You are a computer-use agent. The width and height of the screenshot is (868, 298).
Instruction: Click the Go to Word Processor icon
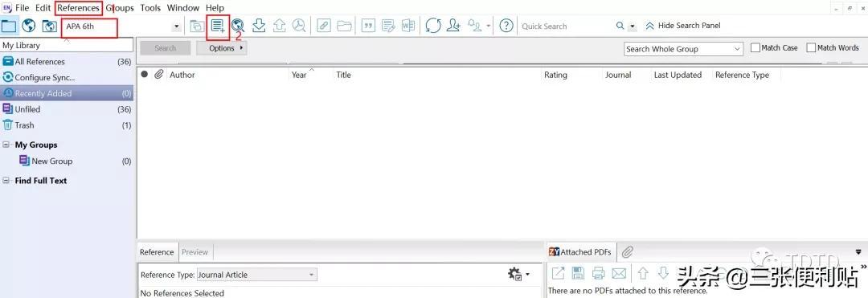click(408, 26)
